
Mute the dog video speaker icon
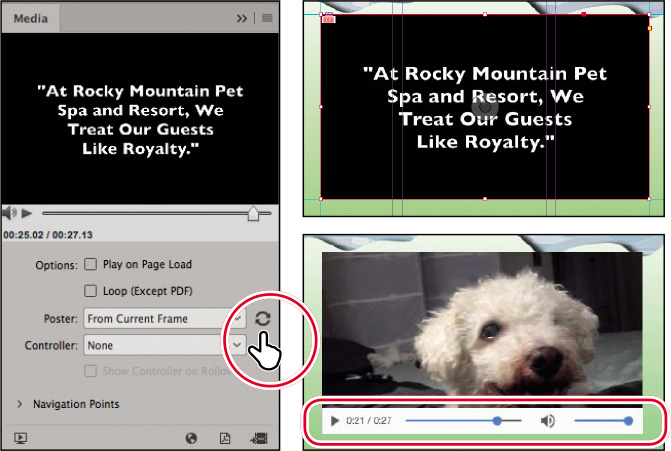(548, 421)
